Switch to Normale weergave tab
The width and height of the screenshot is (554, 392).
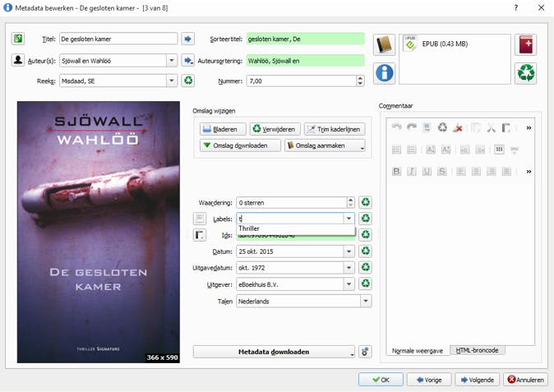click(x=418, y=351)
